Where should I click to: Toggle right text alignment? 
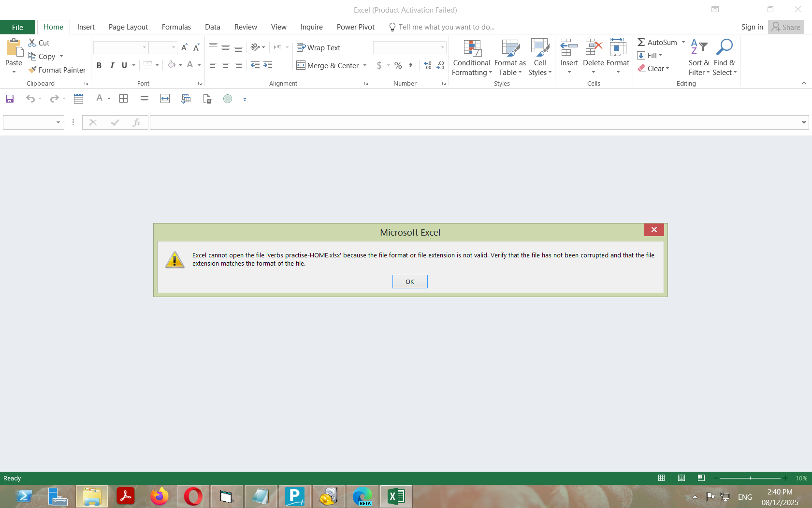pyautogui.click(x=238, y=65)
